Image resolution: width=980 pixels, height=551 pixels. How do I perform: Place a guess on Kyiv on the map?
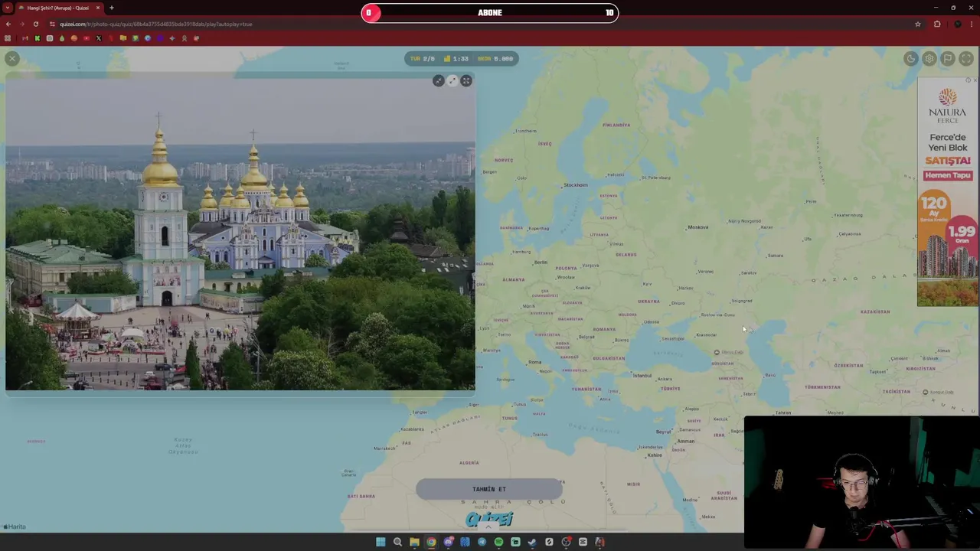tap(647, 284)
